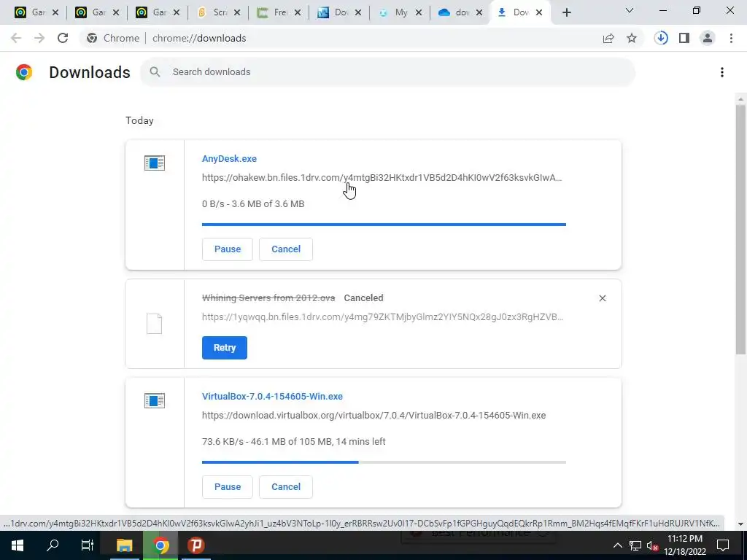Click the AnyDesk download progress bar
This screenshot has width=747, height=560.
pyautogui.click(x=384, y=225)
